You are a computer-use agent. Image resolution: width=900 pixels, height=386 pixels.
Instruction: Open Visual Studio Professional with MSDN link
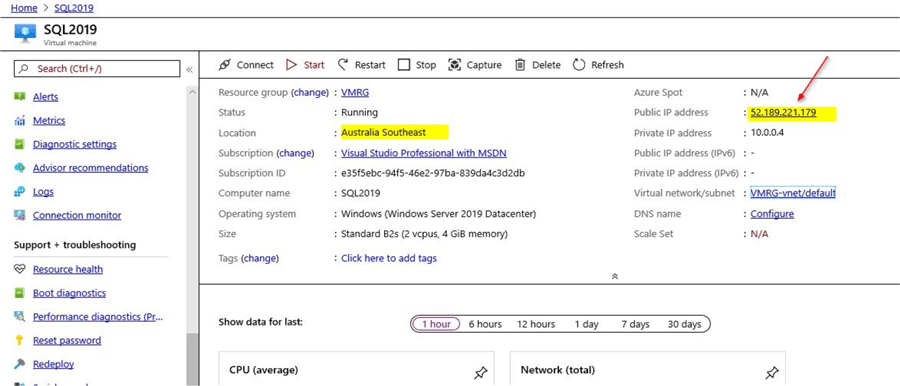tap(424, 153)
